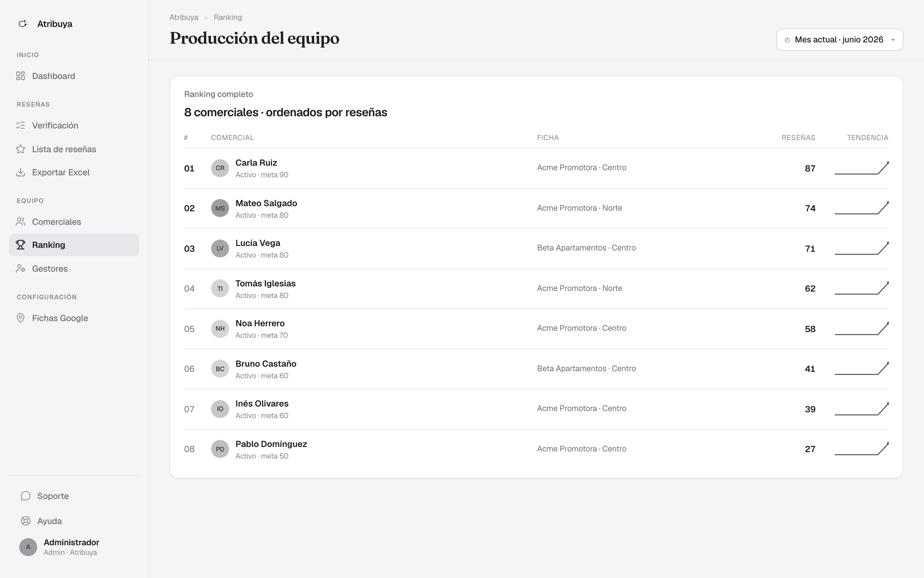Click the BC avatar for Bruno Castaño
The height and width of the screenshot is (578, 924).
(x=220, y=369)
